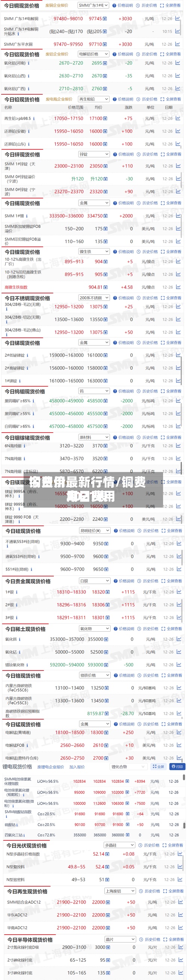Open the 多晶硅 dropdown
This screenshot has width=187, height=980.
click(x=120, y=845)
